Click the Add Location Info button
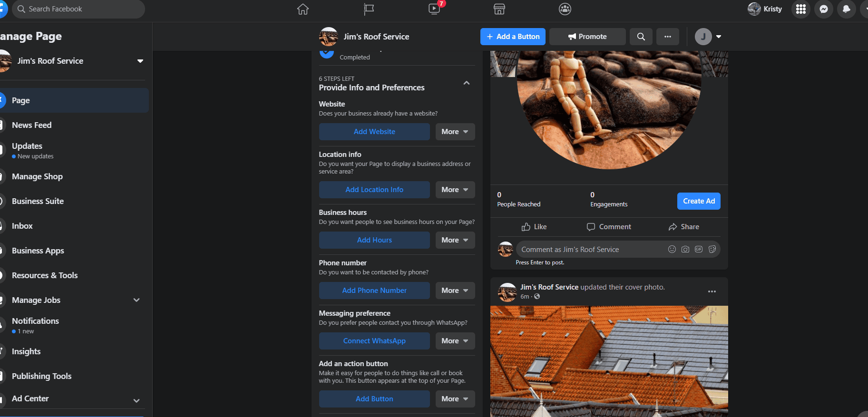 coord(374,190)
